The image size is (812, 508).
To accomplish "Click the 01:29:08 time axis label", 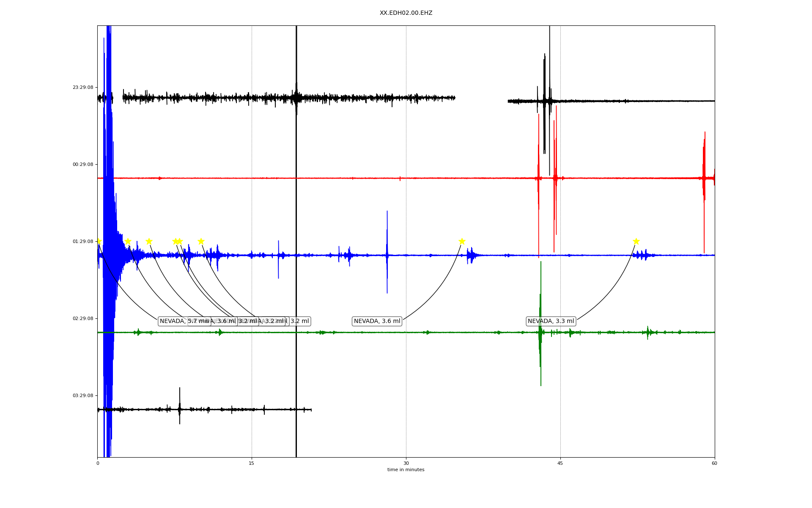I will point(83,242).
